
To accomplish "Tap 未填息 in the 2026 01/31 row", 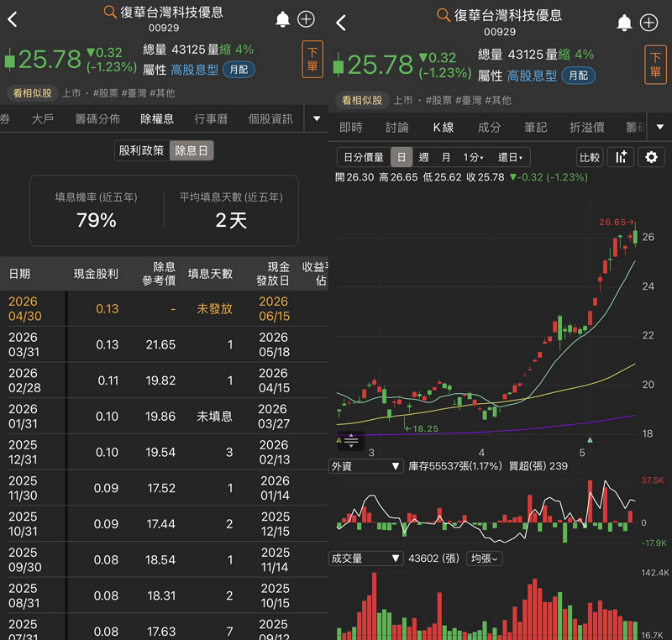I will coord(214,417).
